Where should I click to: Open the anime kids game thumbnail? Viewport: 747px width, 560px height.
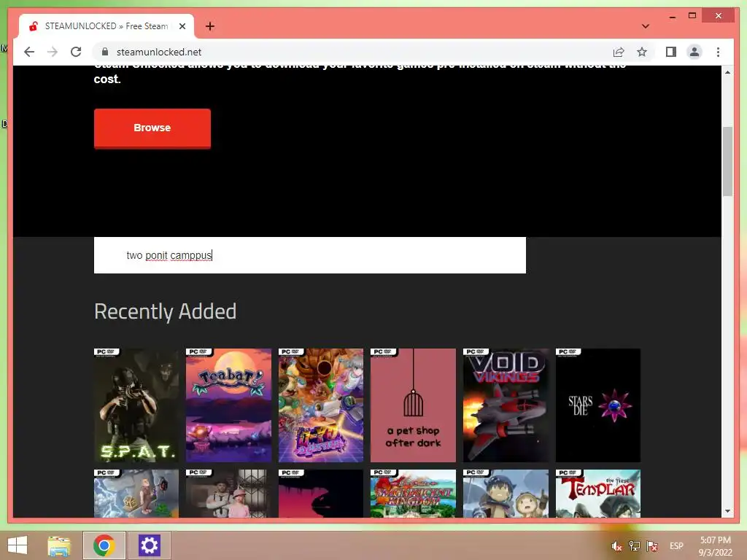pos(506,494)
